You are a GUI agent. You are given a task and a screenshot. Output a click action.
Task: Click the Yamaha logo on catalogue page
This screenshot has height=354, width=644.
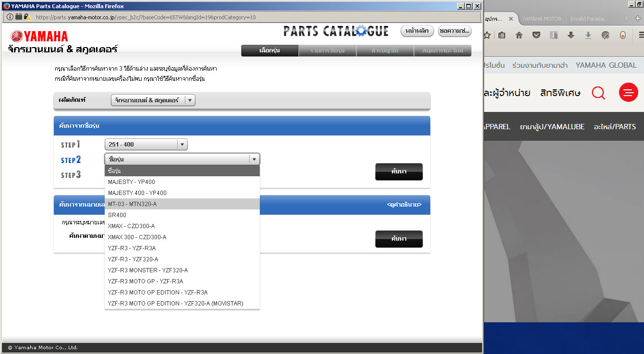(39, 37)
